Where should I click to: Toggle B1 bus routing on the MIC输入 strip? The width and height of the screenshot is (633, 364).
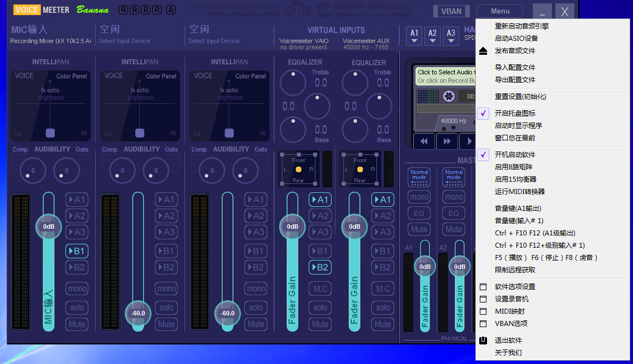[77, 251]
